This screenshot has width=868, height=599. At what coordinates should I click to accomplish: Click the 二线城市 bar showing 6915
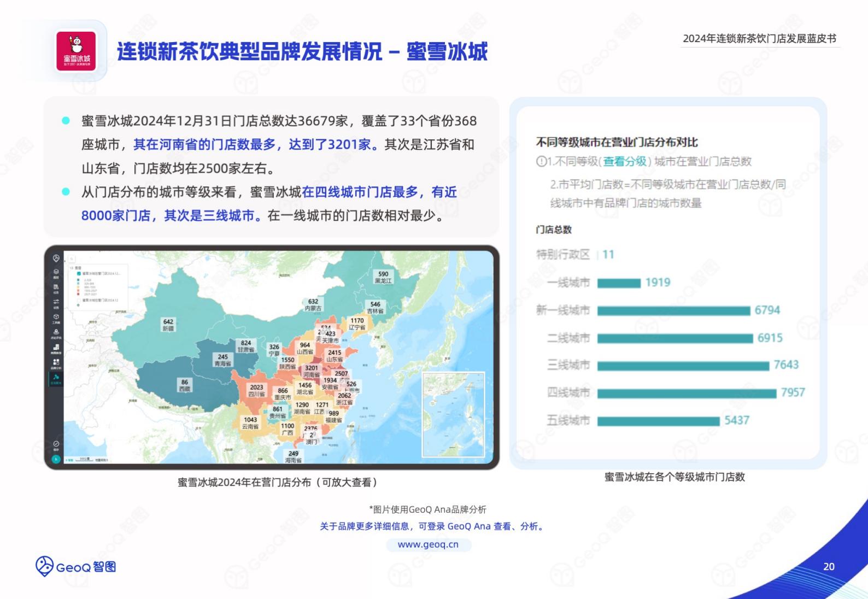[675, 338]
